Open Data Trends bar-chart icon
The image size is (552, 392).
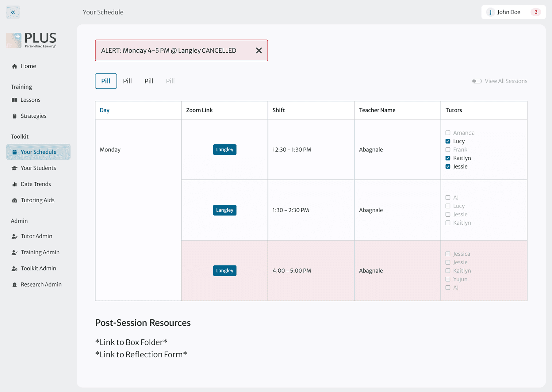14,184
